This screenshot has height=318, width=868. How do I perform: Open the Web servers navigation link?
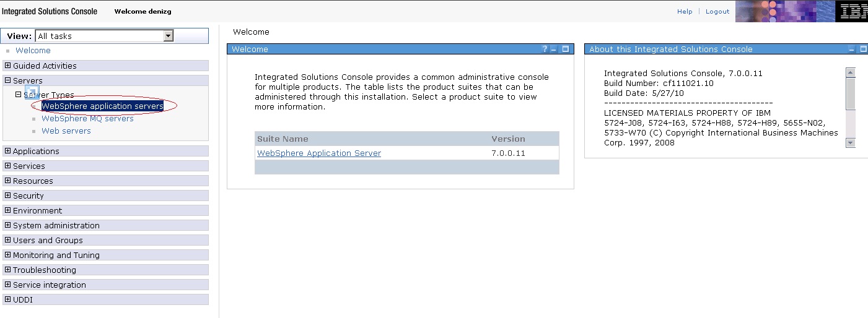[x=66, y=131]
